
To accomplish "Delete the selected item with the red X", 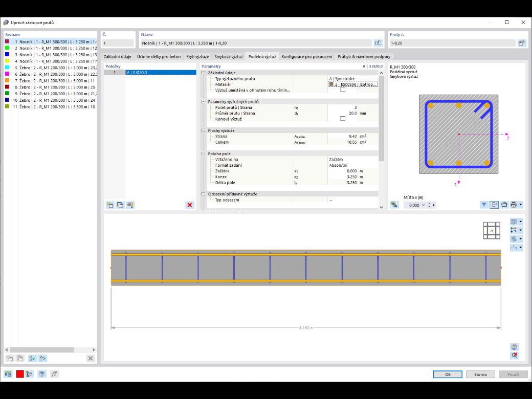I will [x=190, y=205].
